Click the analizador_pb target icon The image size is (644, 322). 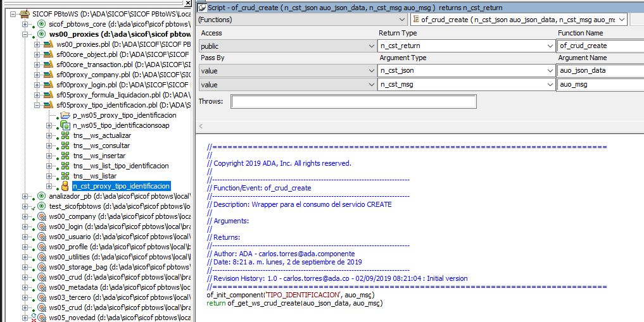[x=42, y=196]
